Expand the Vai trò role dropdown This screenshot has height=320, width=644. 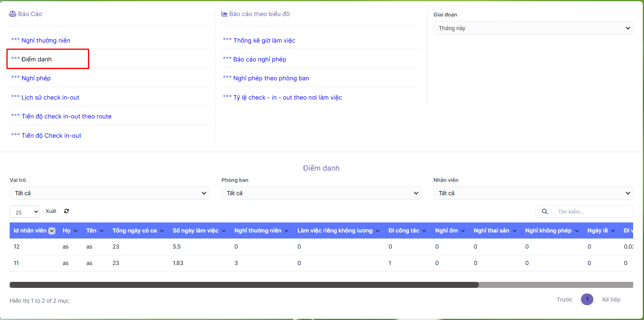click(x=109, y=193)
